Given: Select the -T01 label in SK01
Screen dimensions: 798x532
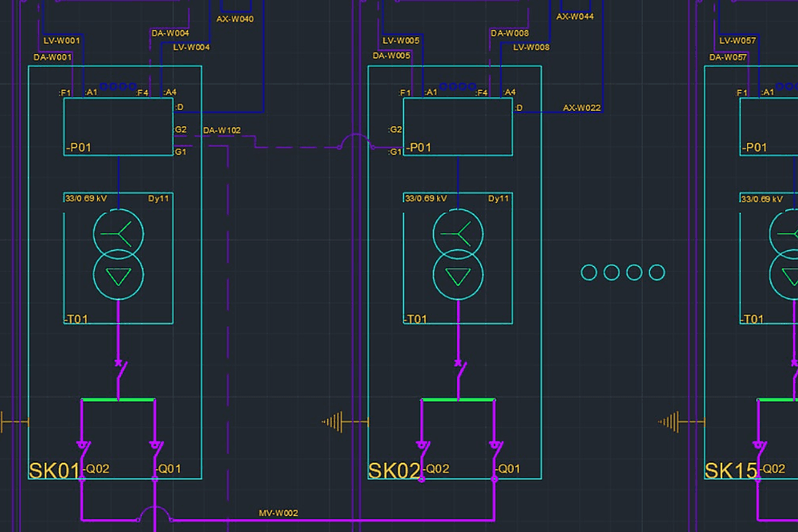Looking at the screenshot, I should point(76,319).
